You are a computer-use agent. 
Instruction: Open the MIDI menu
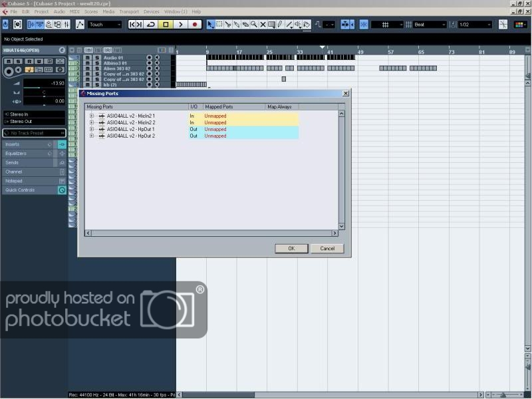(74, 11)
